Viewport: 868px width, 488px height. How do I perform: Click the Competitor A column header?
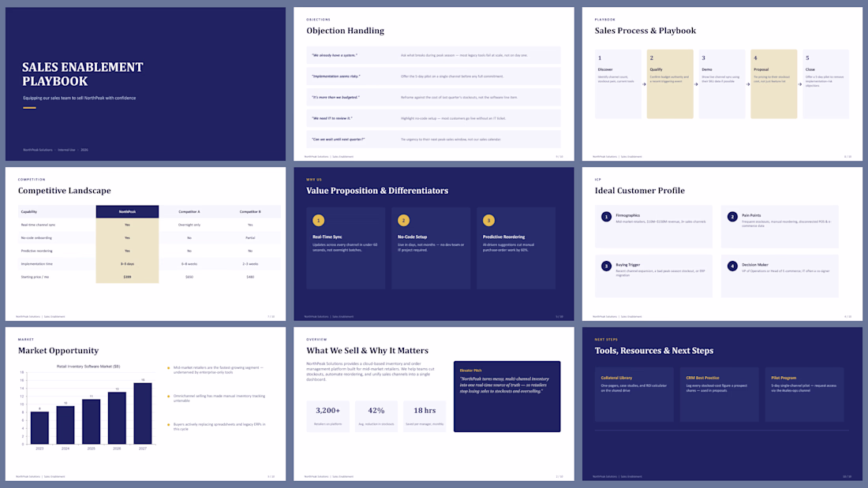(x=189, y=211)
